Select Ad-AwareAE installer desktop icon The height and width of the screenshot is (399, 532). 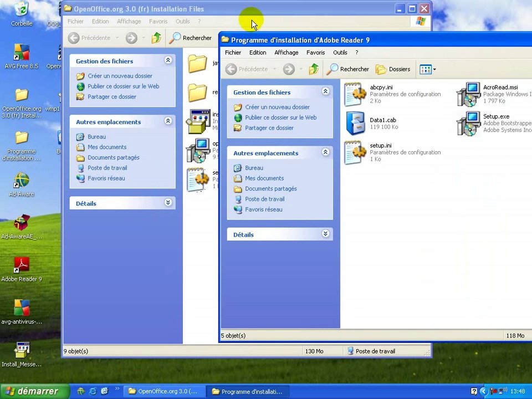tap(22, 227)
